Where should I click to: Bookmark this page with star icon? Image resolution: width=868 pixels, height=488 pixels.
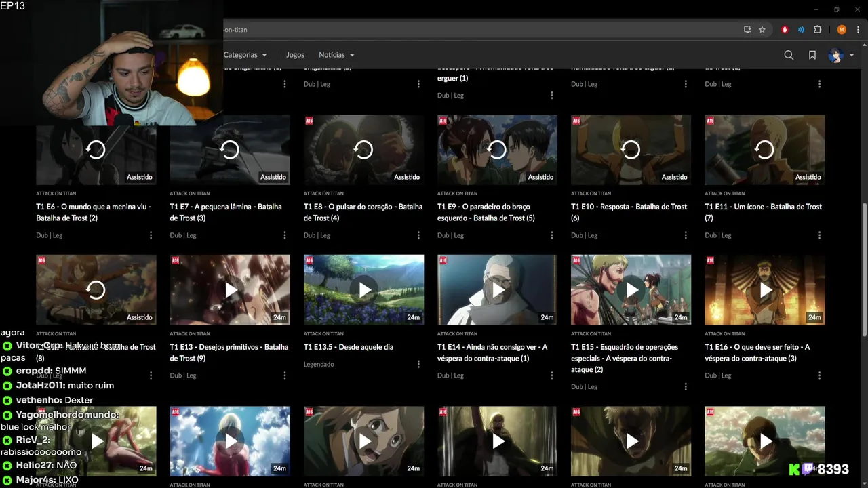point(762,30)
